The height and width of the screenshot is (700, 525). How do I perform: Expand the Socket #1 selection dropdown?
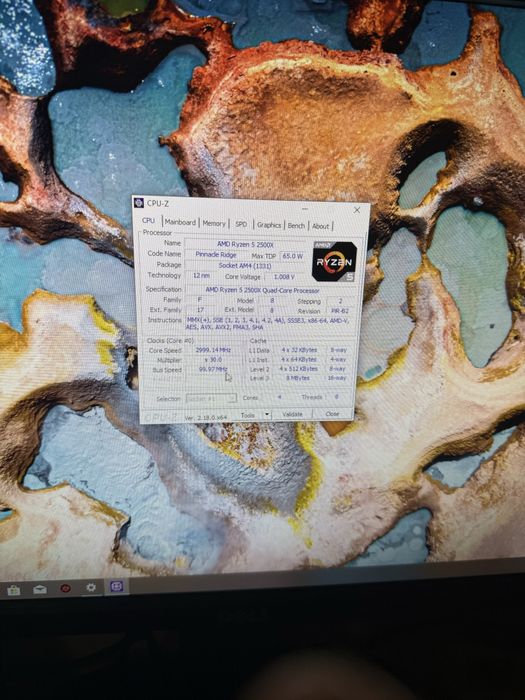(211, 398)
